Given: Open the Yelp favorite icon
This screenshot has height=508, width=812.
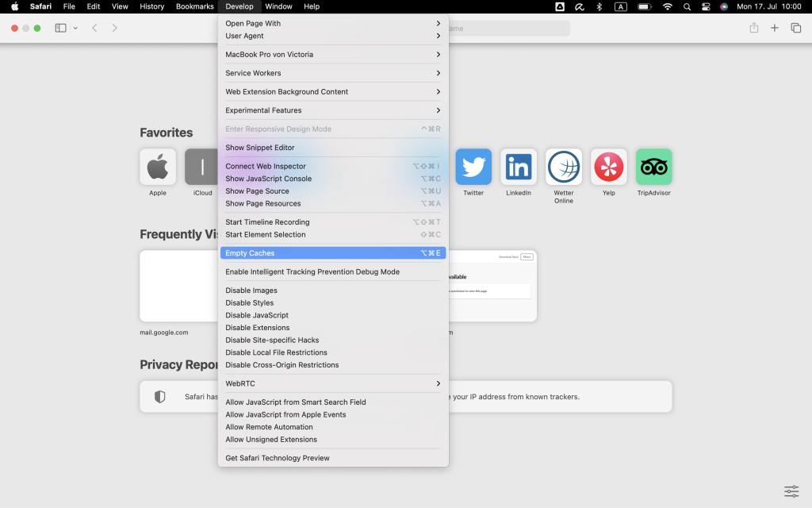Looking at the screenshot, I should tap(608, 167).
